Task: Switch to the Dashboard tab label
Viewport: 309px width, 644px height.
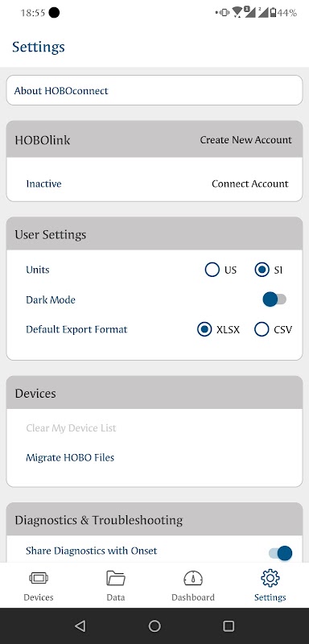Action: tap(193, 597)
